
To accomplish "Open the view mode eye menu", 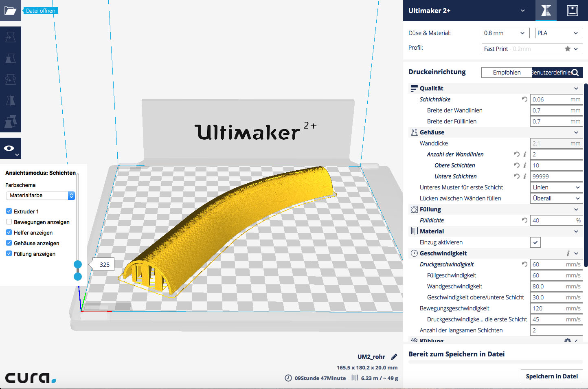I will [x=10, y=148].
